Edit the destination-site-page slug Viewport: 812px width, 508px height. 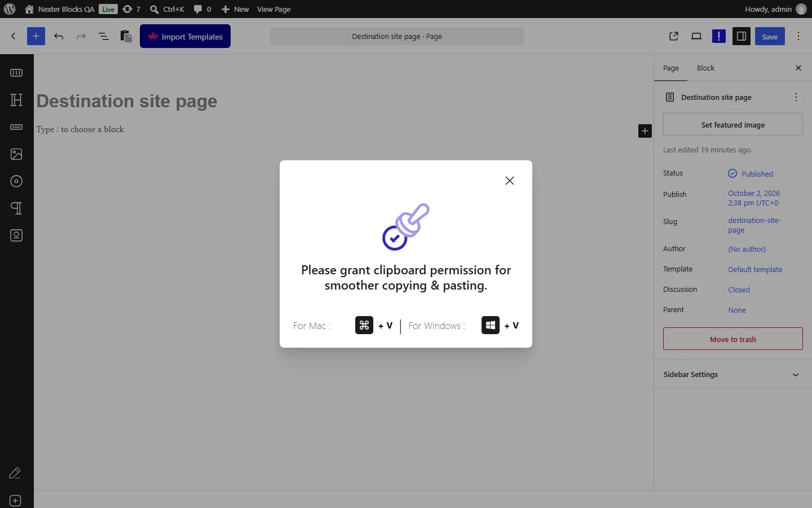pos(754,225)
